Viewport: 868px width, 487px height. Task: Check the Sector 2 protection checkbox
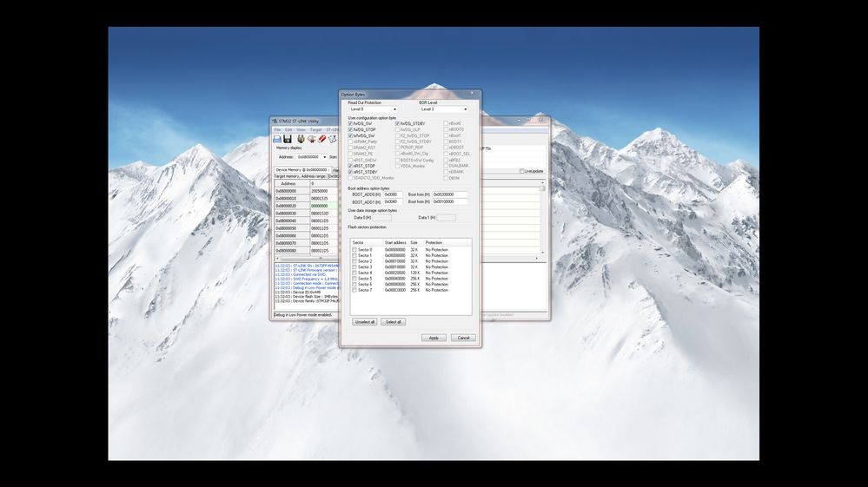354,261
